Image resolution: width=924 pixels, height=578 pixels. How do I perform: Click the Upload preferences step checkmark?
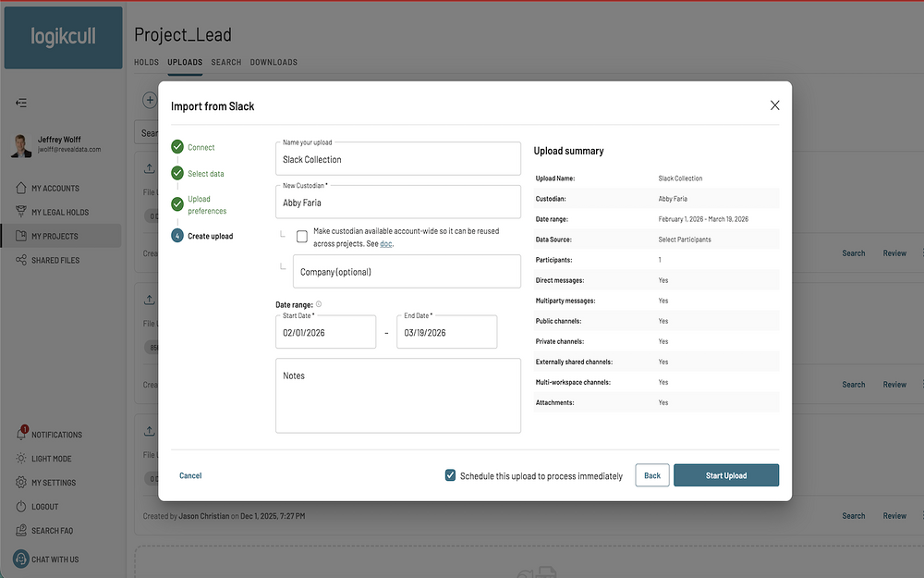click(177, 204)
